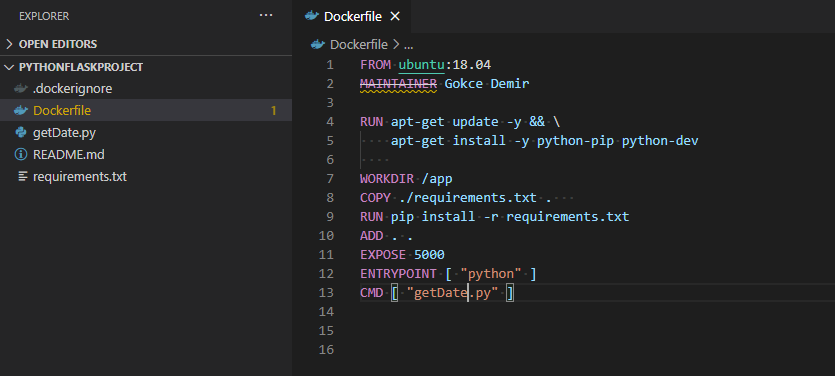Click 'python-dev' on line 5
The height and width of the screenshot is (376, 835).
coord(660,141)
